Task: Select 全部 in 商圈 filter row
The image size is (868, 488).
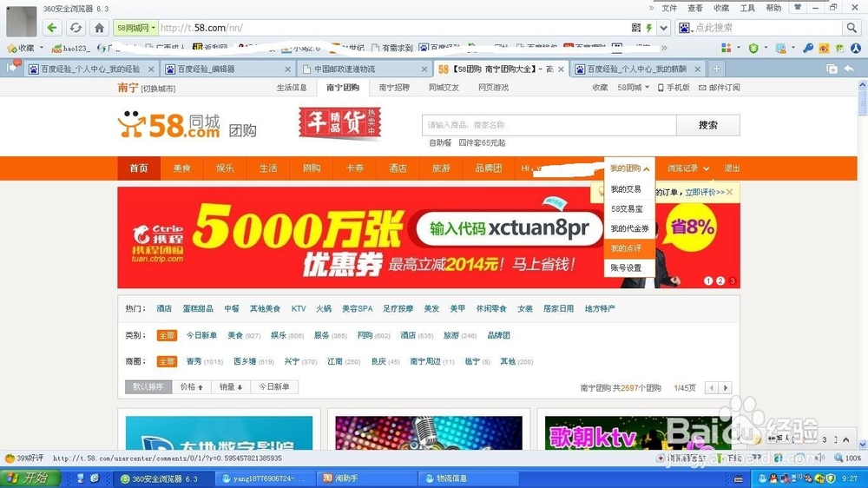Action: pyautogui.click(x=167, y=362)
